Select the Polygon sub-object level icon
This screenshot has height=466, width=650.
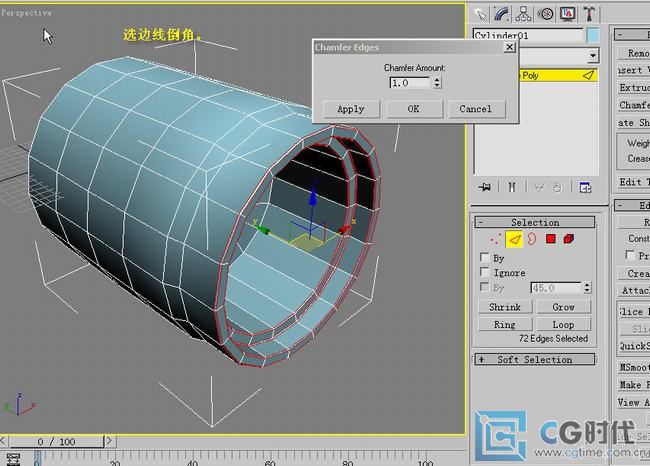pyautogui.click(x=551, y=239)
